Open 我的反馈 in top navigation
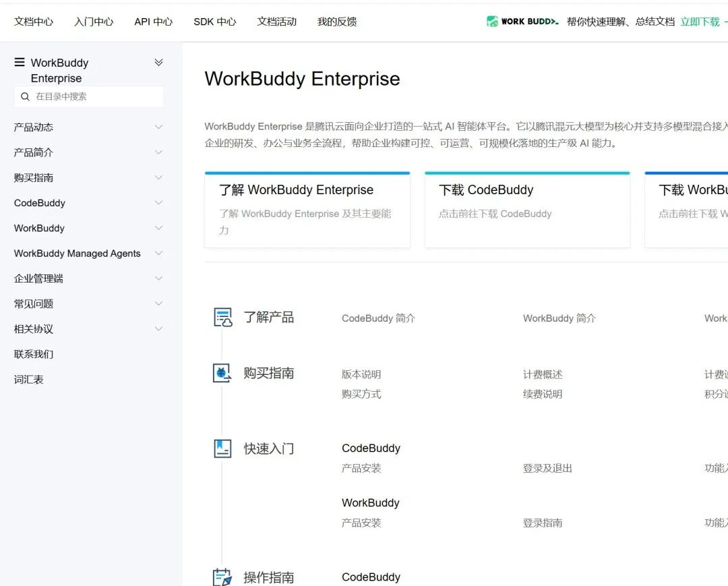This screenshot has width=728, height=586. tap(337, 22)
